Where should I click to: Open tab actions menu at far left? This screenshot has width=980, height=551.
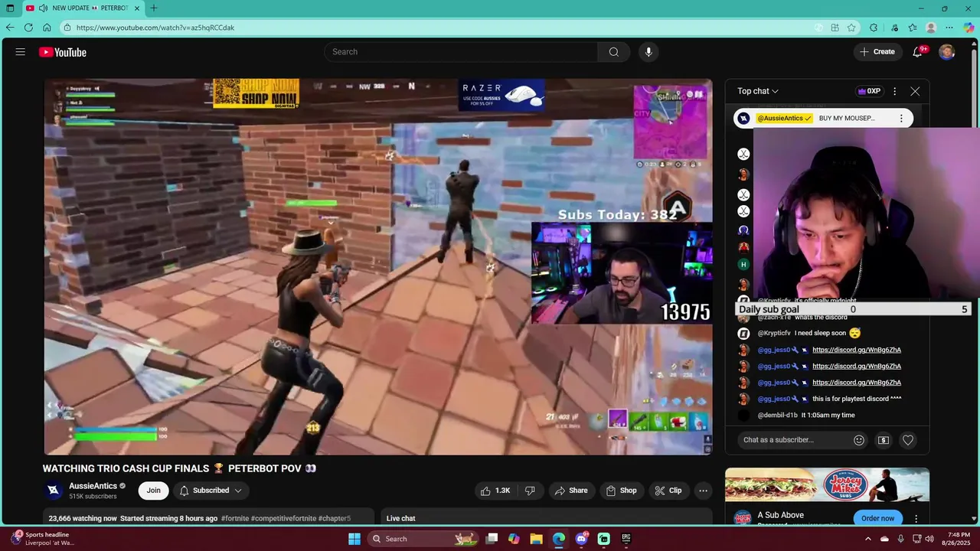tap(10, 8)
